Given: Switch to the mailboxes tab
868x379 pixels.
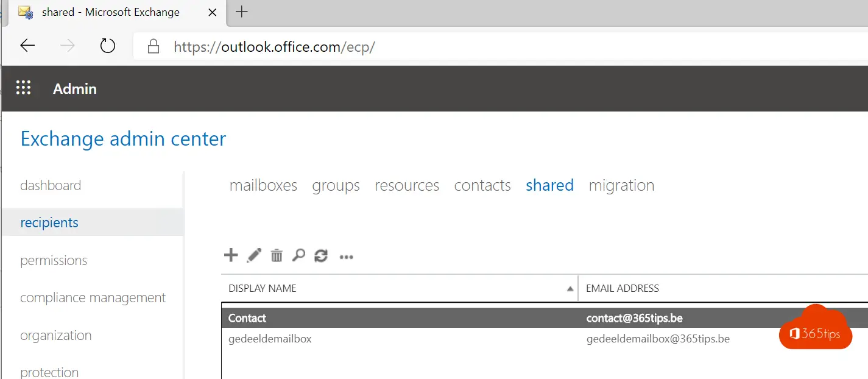Looking at the screenshot, I should click(x=263, y=185).
